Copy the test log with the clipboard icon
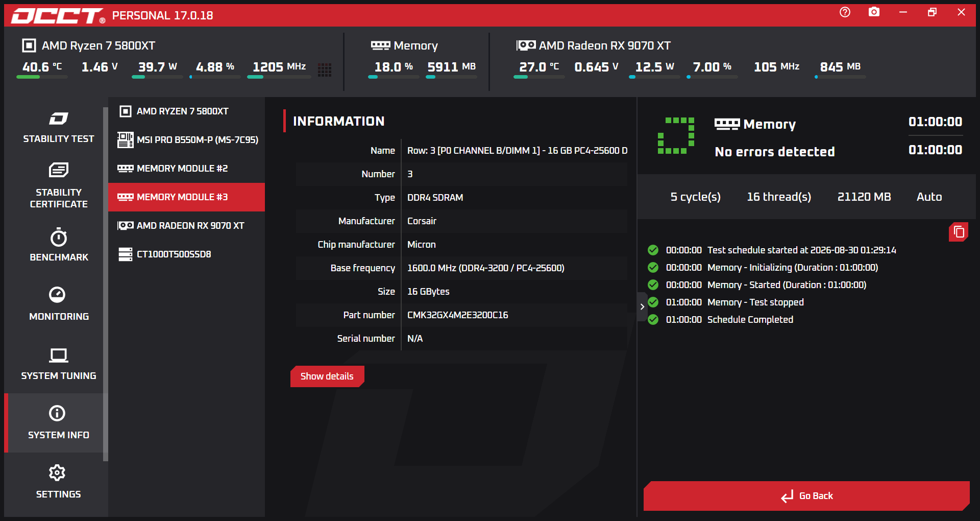 point(959,232)
